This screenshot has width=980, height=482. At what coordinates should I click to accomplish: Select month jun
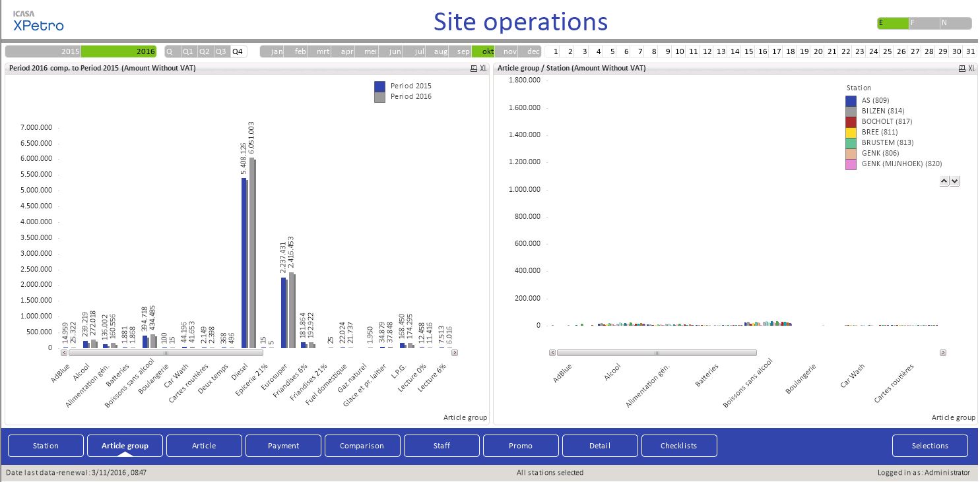389,51
